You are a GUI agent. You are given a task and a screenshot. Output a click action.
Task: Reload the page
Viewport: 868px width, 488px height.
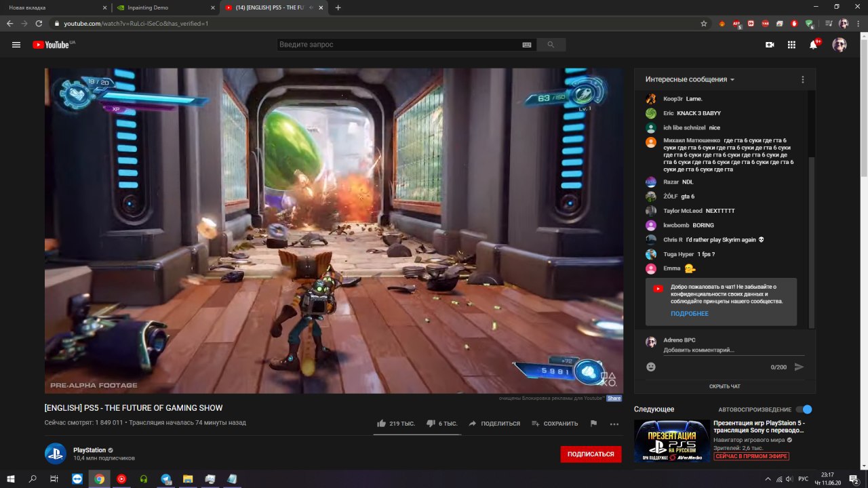39,23
